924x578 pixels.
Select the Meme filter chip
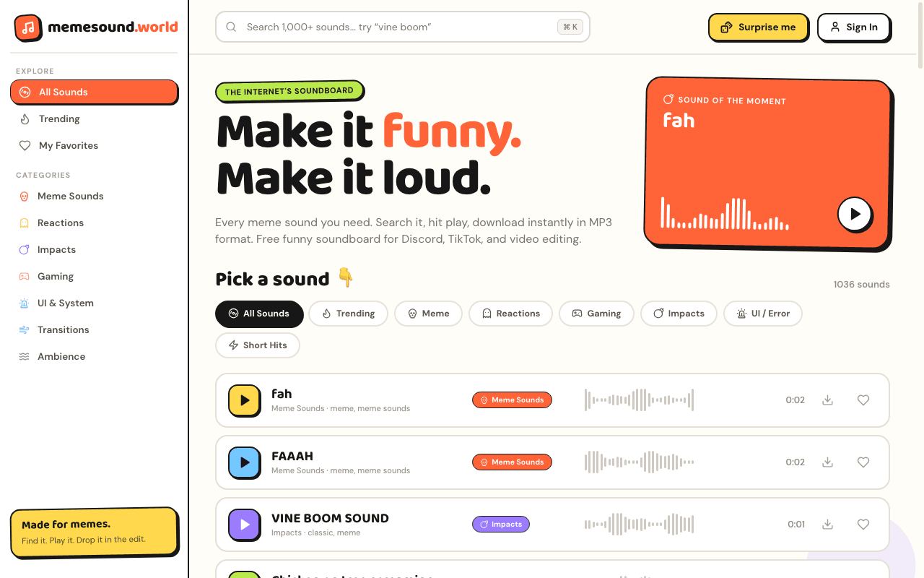[428, 314]
